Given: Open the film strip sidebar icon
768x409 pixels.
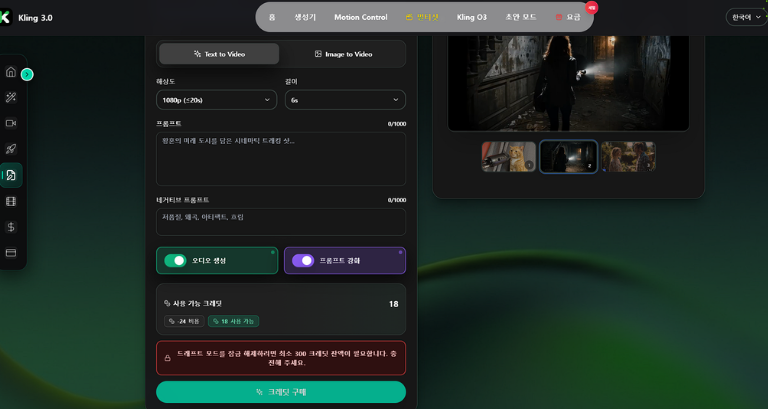Looking at the screenshot, I should pyautogui.click(x=11, y=201).
